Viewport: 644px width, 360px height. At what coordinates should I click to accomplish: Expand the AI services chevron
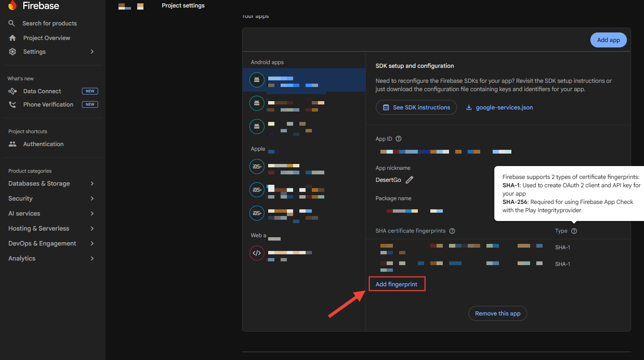92,214
